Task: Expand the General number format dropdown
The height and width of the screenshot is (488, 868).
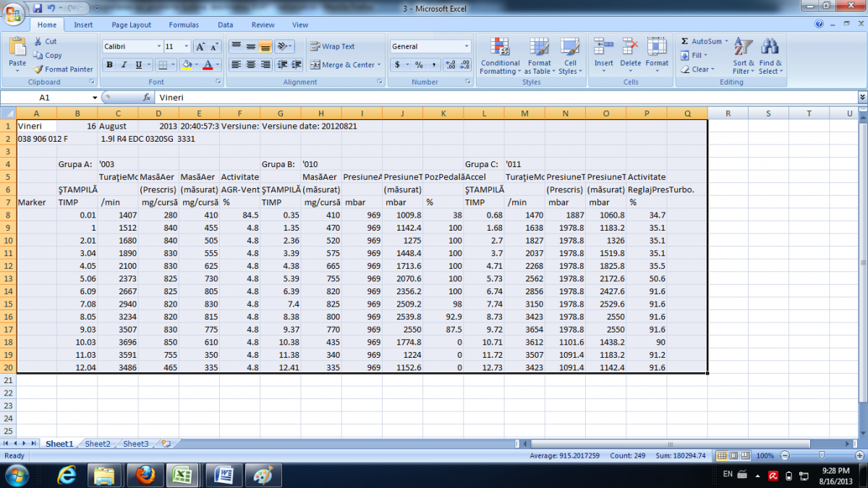Action: point(467,46)
